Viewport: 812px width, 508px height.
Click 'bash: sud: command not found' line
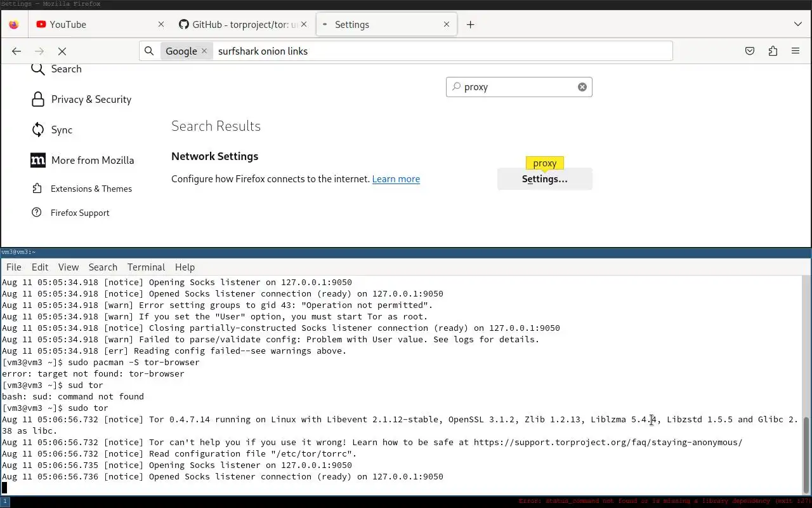point(73,396)
